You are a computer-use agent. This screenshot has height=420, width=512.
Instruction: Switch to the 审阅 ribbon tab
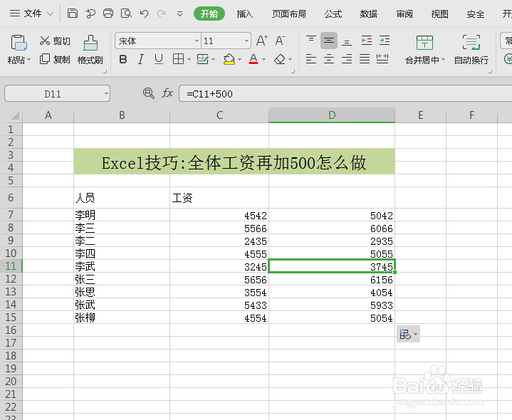click(x=404, y=14)
